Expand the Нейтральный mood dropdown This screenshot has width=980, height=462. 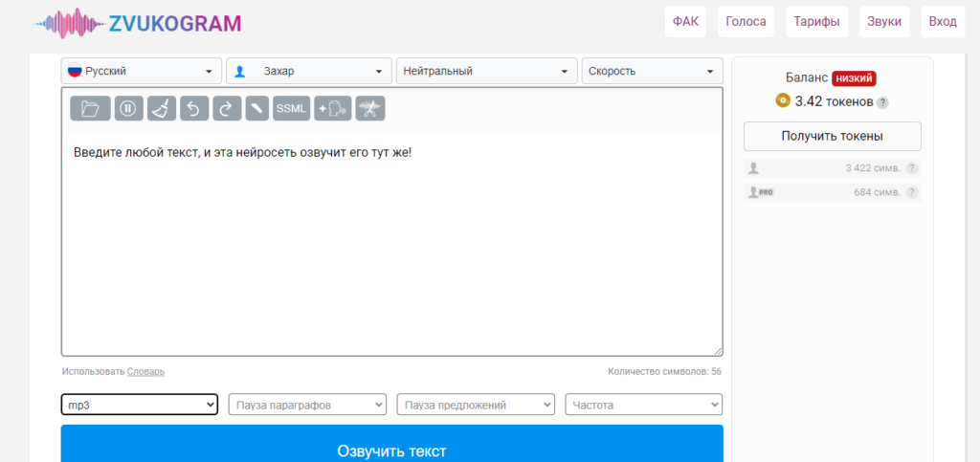(486, 71)
